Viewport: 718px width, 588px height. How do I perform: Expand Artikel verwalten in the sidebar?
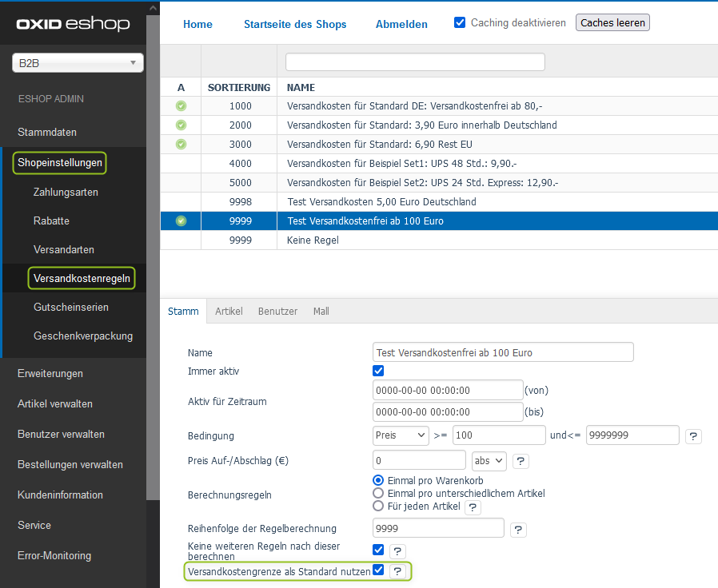[55, 403]
